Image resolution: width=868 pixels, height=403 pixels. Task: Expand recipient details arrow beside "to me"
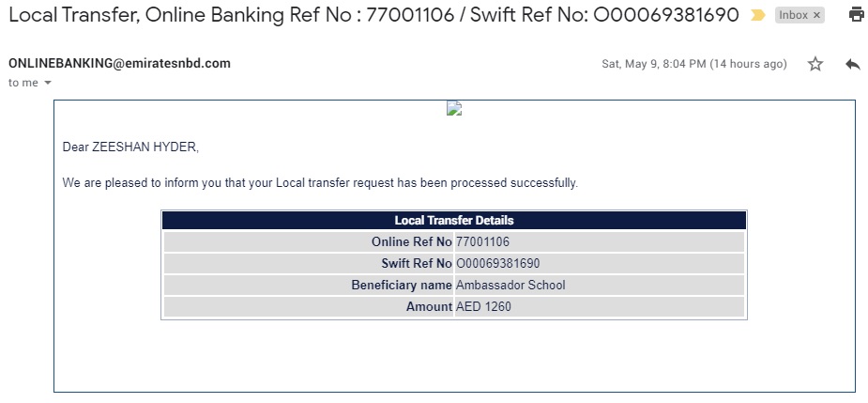coord(48,84)
